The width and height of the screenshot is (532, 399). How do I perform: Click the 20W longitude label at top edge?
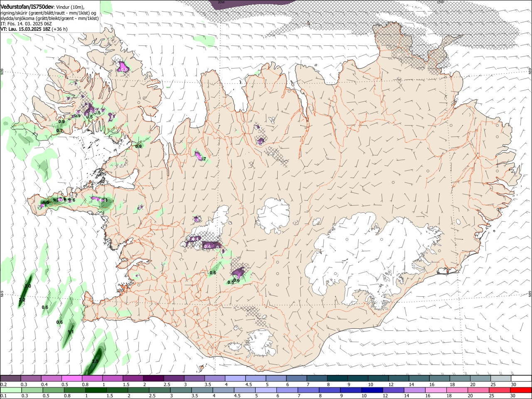(221, 2)
